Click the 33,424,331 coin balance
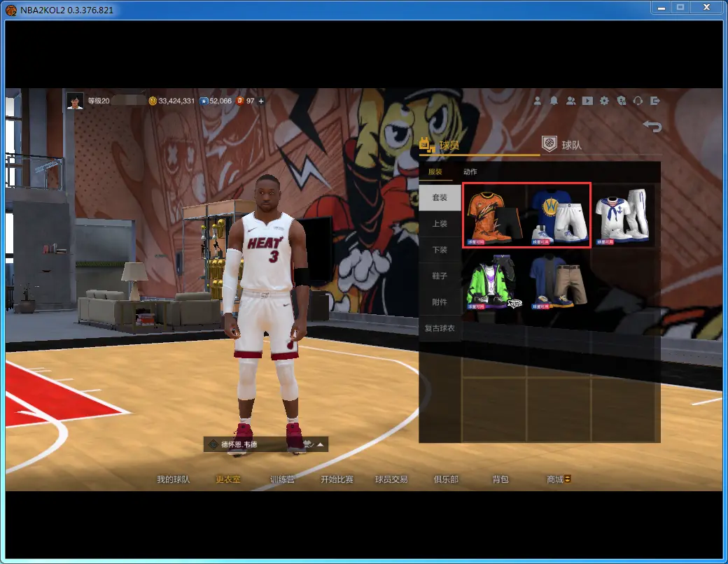The width and height of the screenshot is (728, 564). [x=176, y=101]
